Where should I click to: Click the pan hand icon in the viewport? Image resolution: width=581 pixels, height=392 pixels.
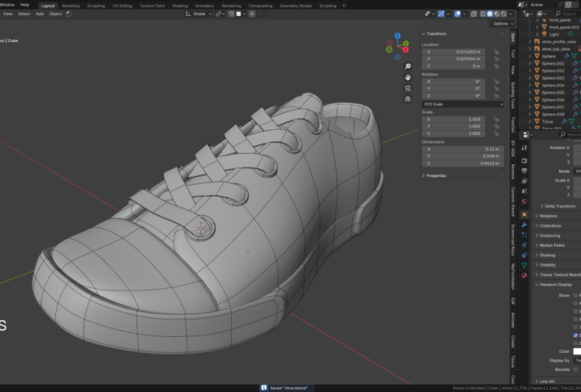point(407,78)
